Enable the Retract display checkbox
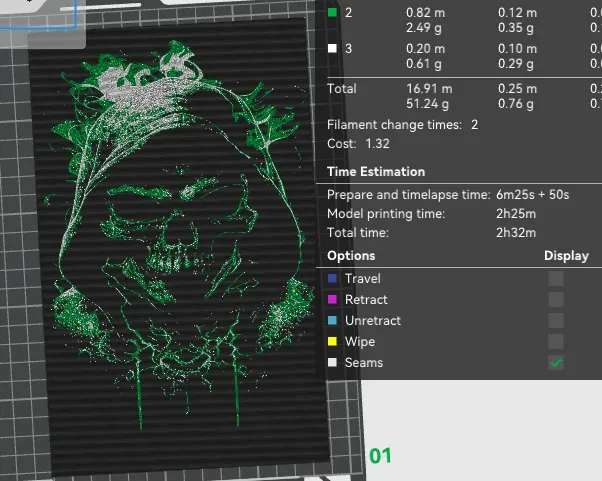The image size is (602, 481). click(x=556, y=300)
